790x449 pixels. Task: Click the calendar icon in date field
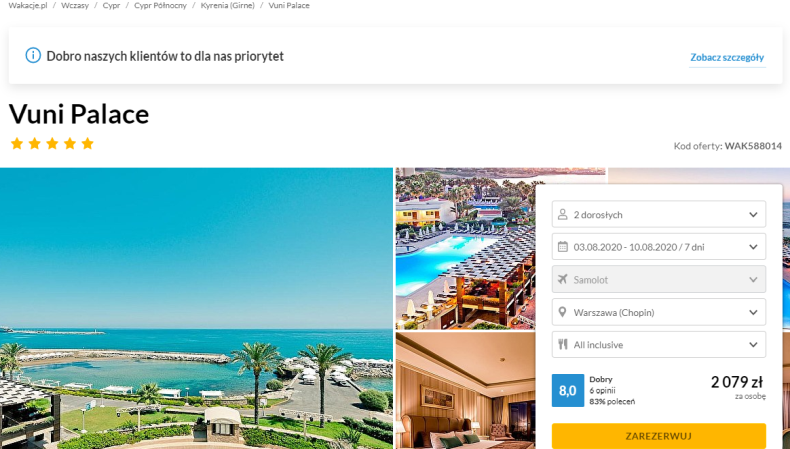pyautogui.click(x=563, y=247)
